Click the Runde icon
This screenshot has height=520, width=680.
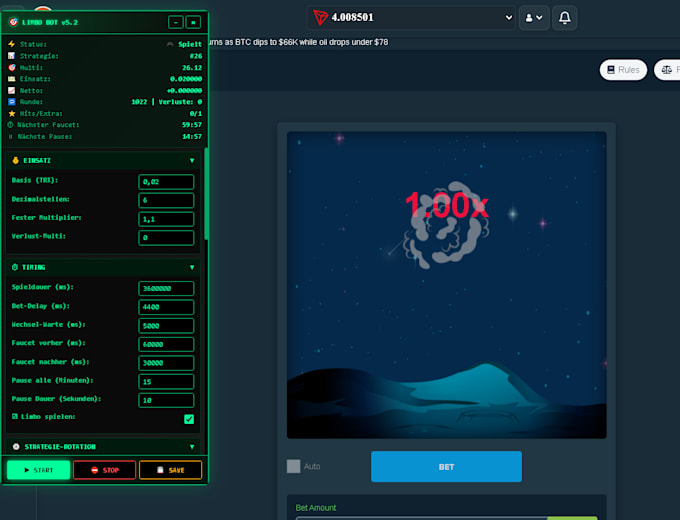(x=12, y=101)
